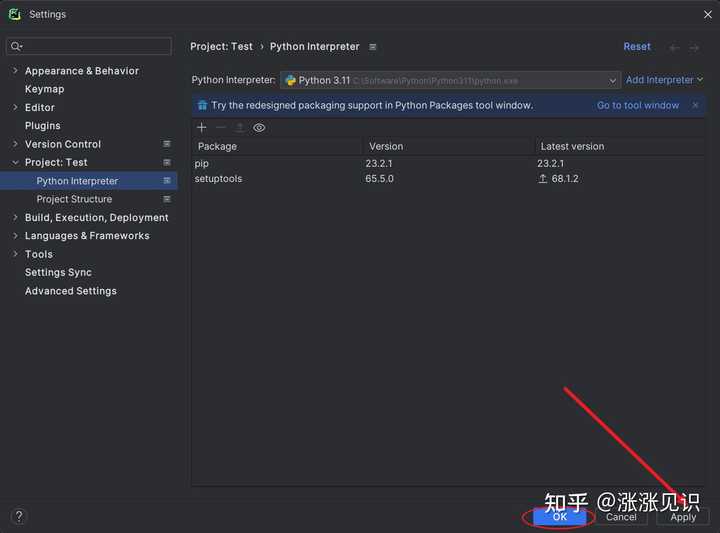The image size is (720, 533).
Task: Sort by Package column header
Action: pyautogui.click(x=276, y=146)
